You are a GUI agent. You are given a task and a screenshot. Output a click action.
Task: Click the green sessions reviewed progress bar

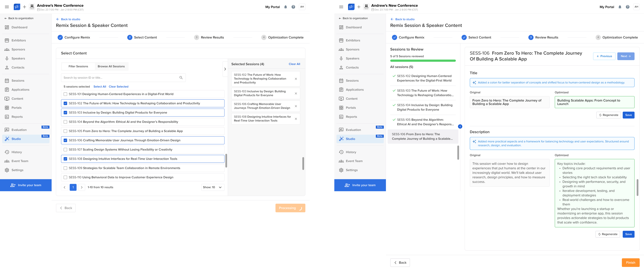tap(423, 61)
